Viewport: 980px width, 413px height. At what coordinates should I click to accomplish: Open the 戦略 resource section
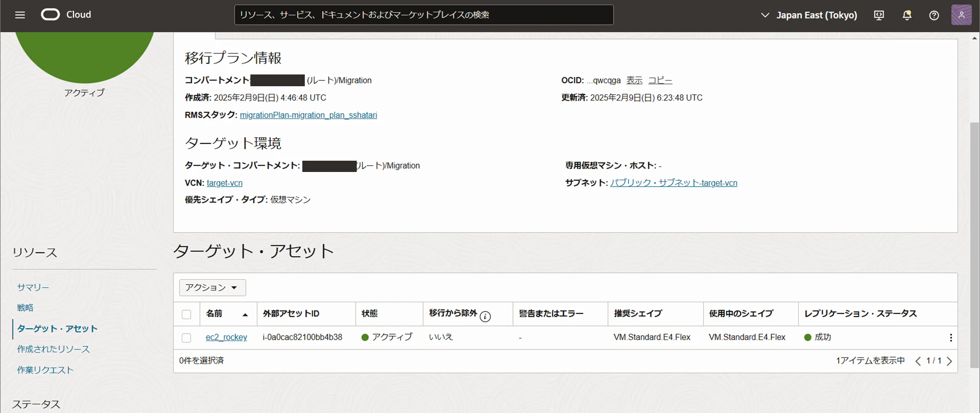[25, 308]
